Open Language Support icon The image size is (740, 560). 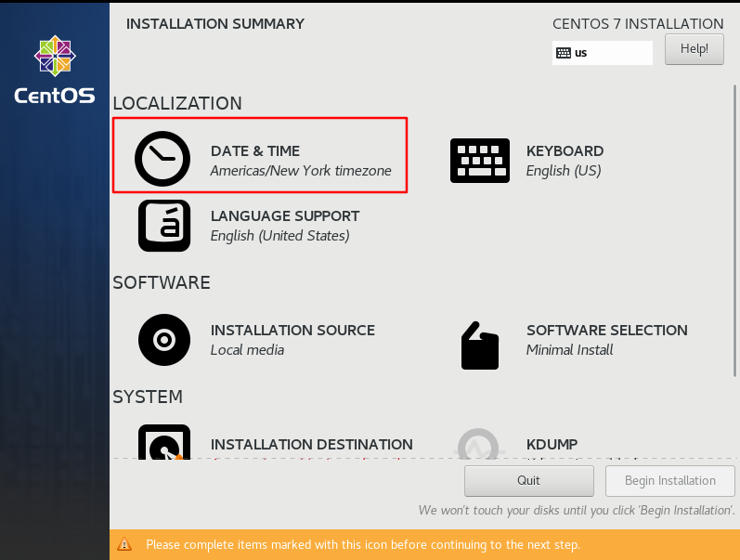[x=163, y=226]
